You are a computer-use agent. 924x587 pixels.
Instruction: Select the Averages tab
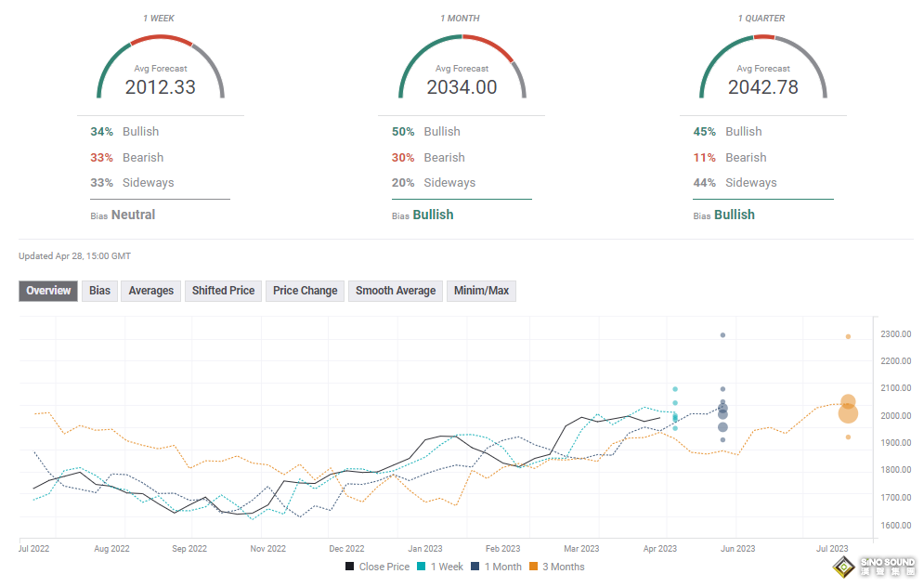150,291
